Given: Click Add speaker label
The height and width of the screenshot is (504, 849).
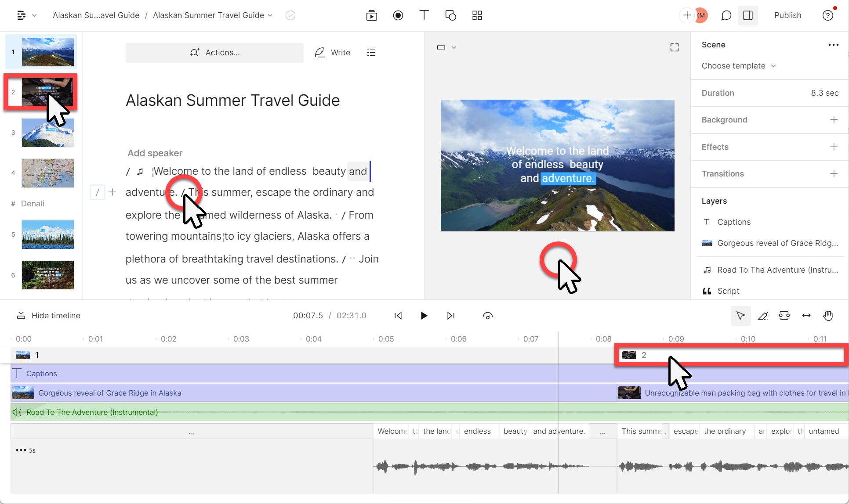Looking at the screenshot, I should (155, 153).
